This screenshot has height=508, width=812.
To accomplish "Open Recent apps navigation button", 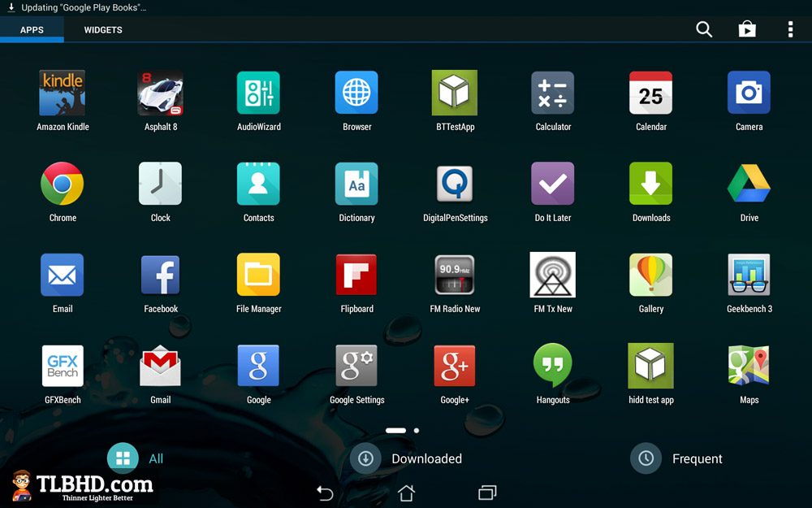I will pos(487,493).
